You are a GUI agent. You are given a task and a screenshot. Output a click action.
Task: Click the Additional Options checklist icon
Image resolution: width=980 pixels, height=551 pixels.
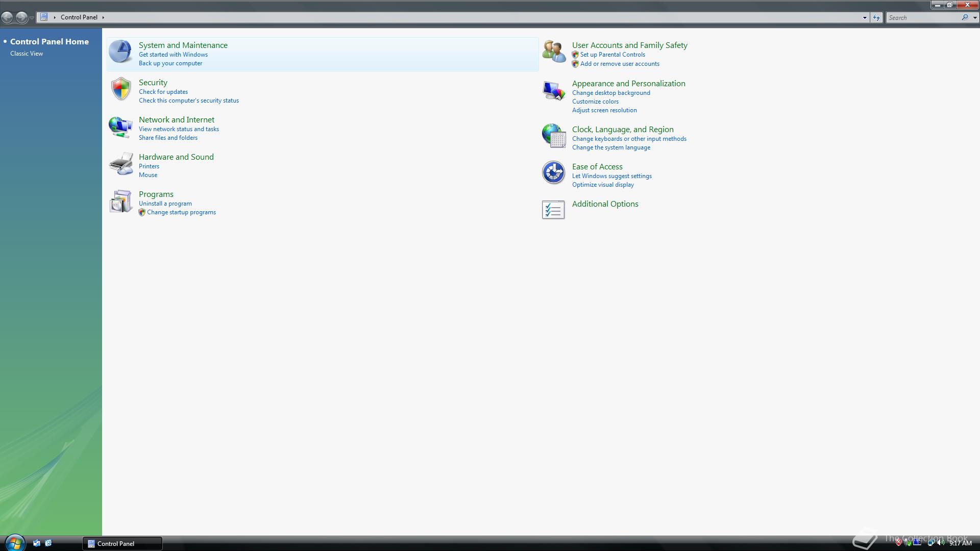(x=553, y=210)
